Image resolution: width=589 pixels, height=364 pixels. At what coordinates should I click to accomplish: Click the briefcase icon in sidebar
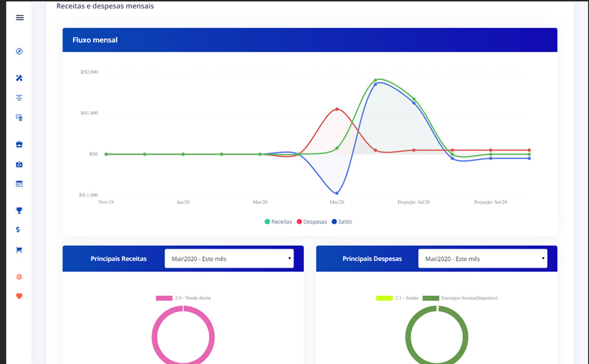coord(19,144)
